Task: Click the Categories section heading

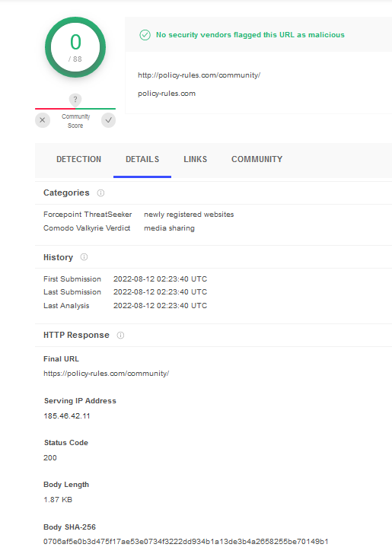Action: (x=66, y=193)
